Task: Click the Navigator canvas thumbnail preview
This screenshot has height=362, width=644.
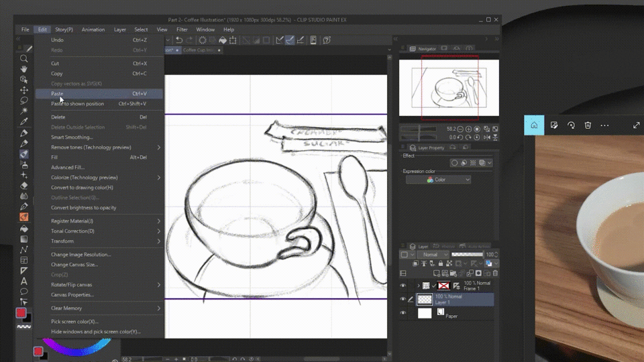Action: pyautogui.click(x=449, y=88)
